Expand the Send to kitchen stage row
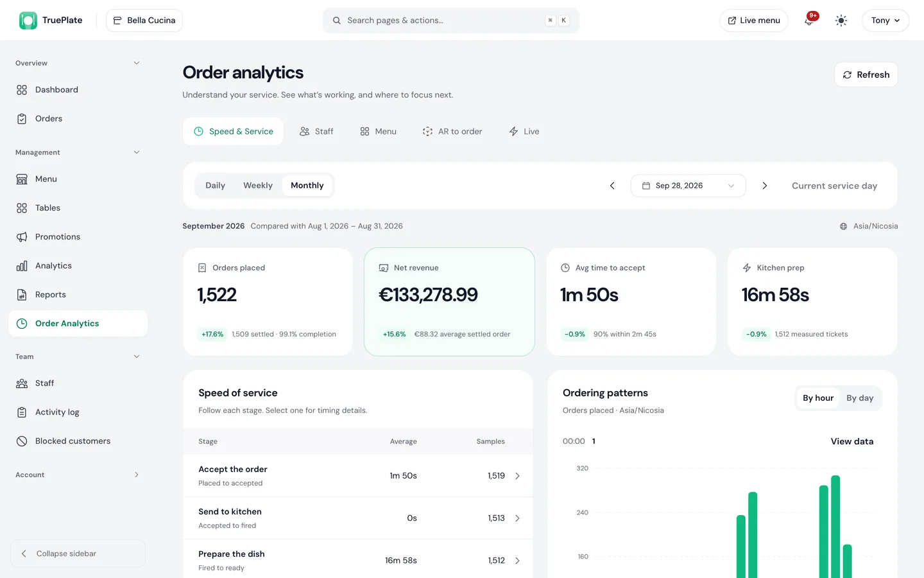924x578 pixels. pos(358,518)
